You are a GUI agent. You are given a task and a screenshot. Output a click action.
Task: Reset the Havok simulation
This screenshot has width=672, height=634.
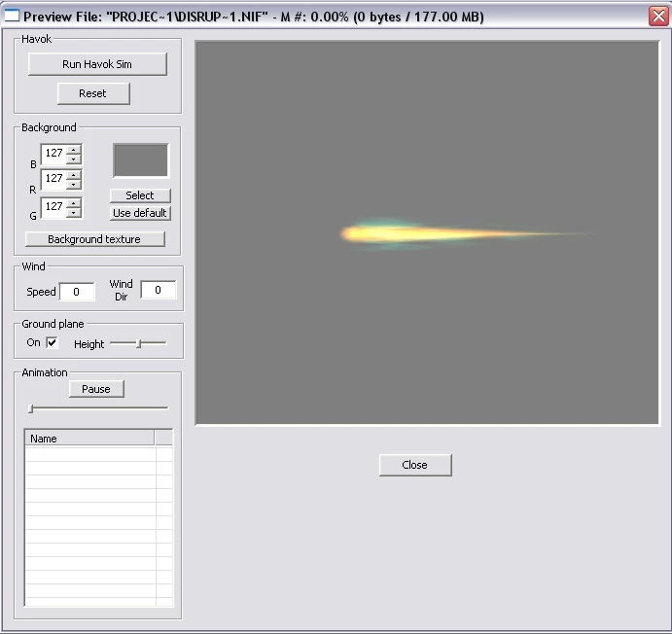[93, 93]
